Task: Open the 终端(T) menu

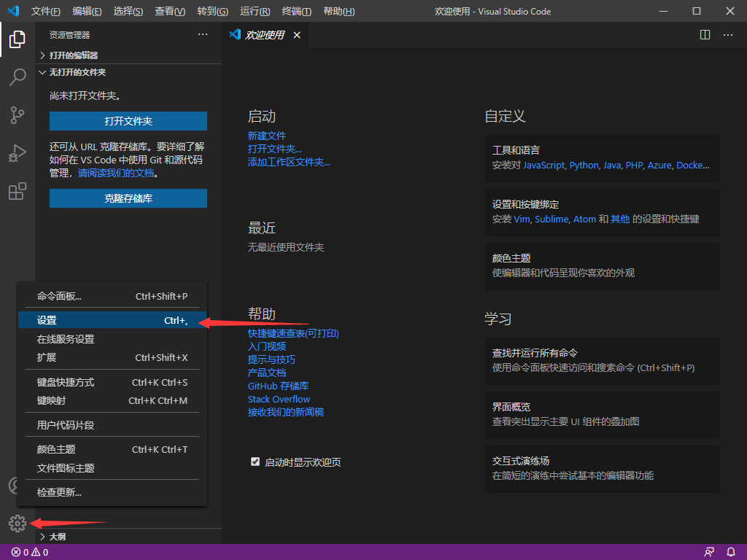Action: tap(296, 11)
